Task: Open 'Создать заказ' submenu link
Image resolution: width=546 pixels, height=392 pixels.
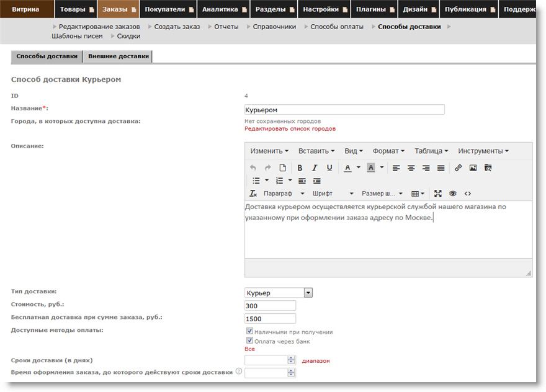Action: pos(177,27)
